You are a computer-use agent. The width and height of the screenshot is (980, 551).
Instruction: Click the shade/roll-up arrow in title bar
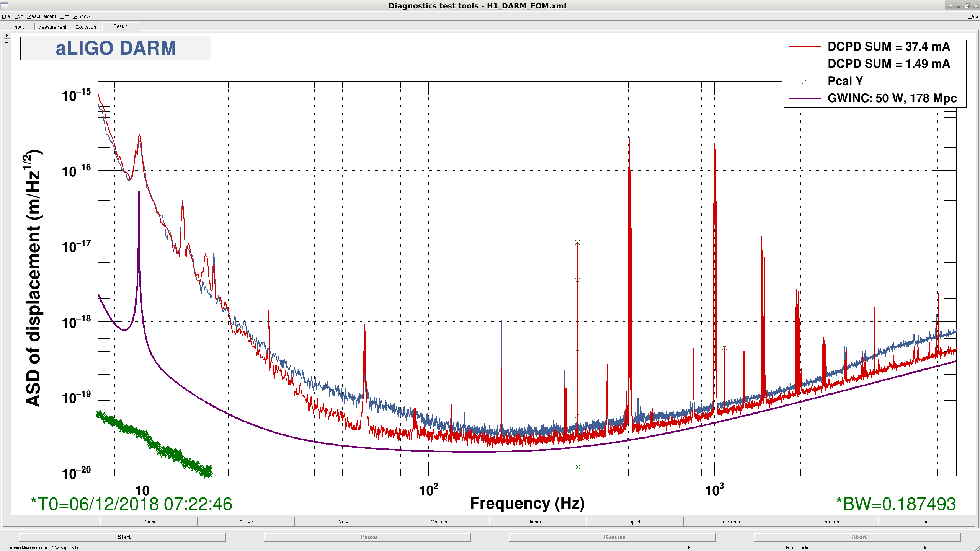point(950,6)
